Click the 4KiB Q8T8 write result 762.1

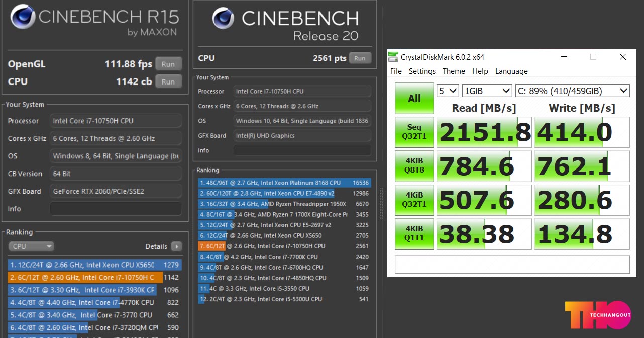click(582, 166)
